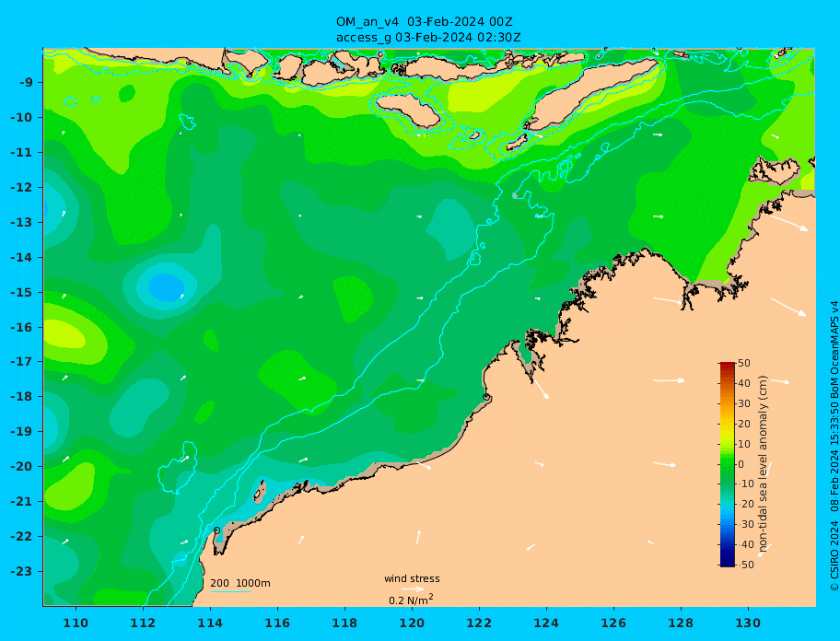Click the longitude label "118"
The image size is (840, 641).
click(344, 624)
